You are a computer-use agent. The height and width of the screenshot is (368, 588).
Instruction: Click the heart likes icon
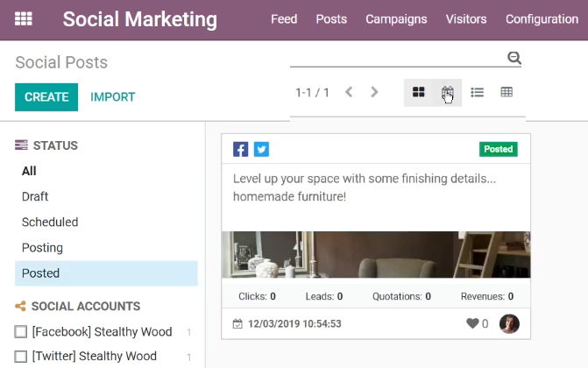[x=472, y=323]
